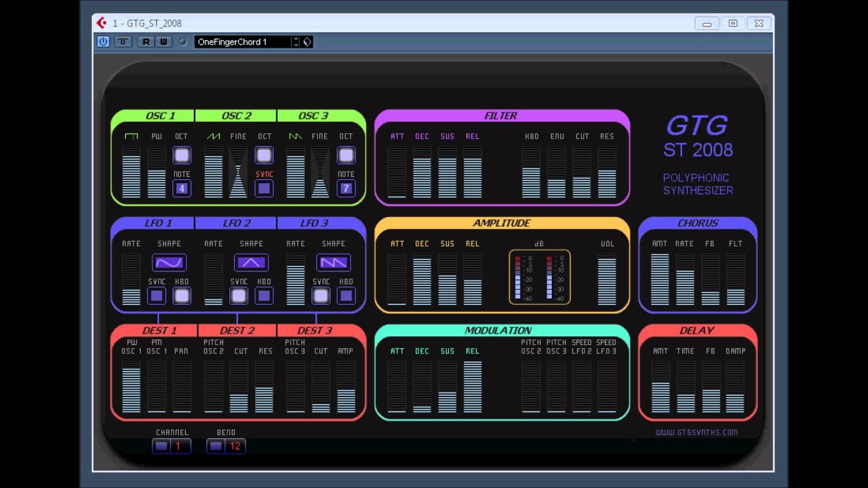Adjust DEST 3 AMP slider

coord(346,386)
